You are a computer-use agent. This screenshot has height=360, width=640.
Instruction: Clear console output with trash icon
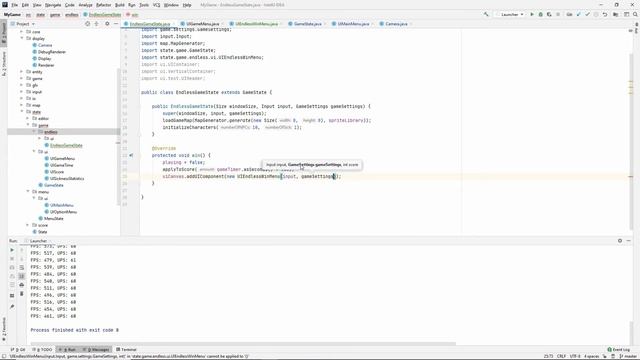[22, 294]
